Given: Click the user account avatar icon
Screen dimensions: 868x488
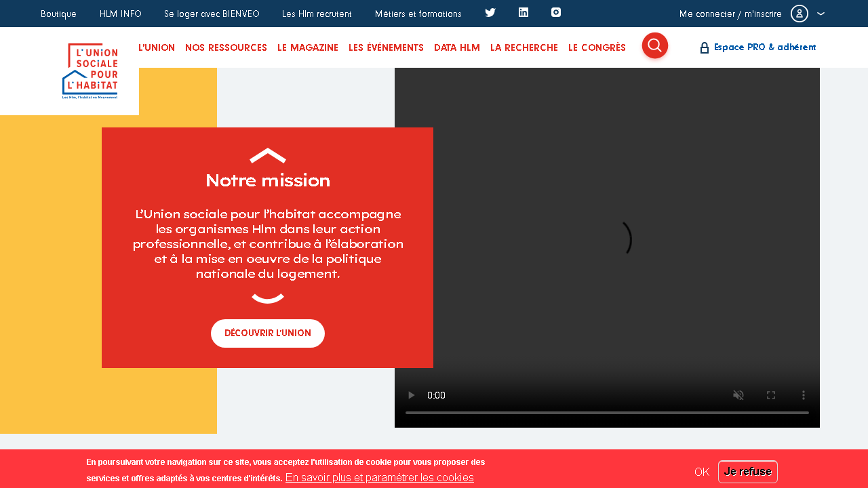Looking at the screenshot, I should pyautogui.click(x=800, y=14).
